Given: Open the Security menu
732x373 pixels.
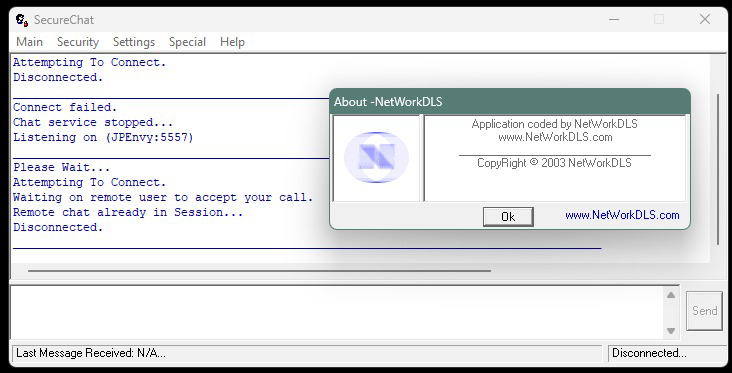Looking at the screenshot, I should click(x=78, y=42).
